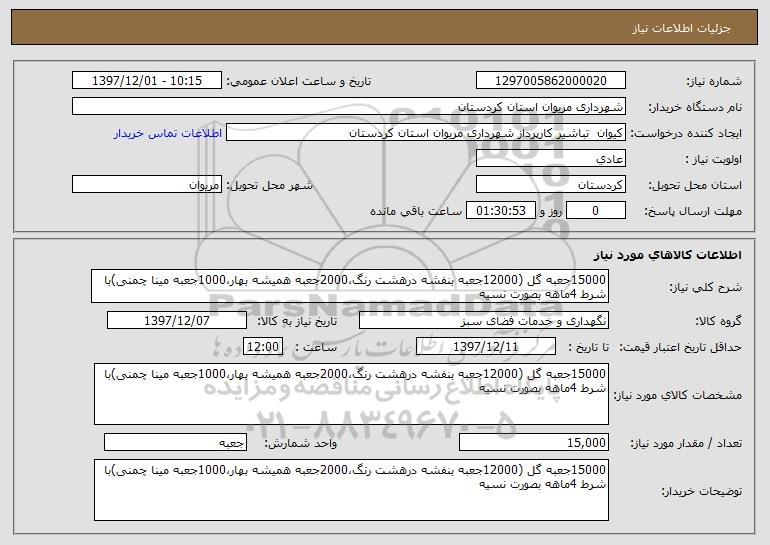Click the price validity date 1397/12/11
Image resolution: width=770 pixels, height=545 pixels.
pyautogui.click(x=486, y=346)
